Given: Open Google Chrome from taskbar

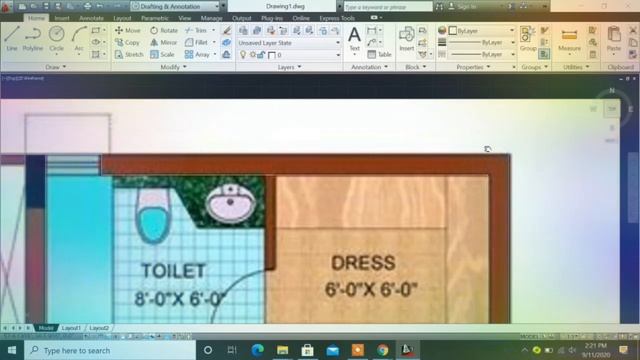Looking at the screenshot, I should tap(382, 350).
